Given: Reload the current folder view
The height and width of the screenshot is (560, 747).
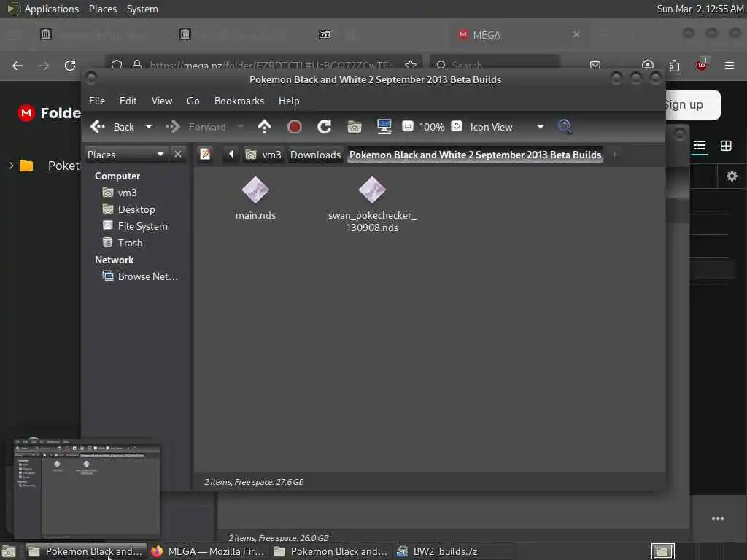Looking at the screenshot, I should 325,127.
